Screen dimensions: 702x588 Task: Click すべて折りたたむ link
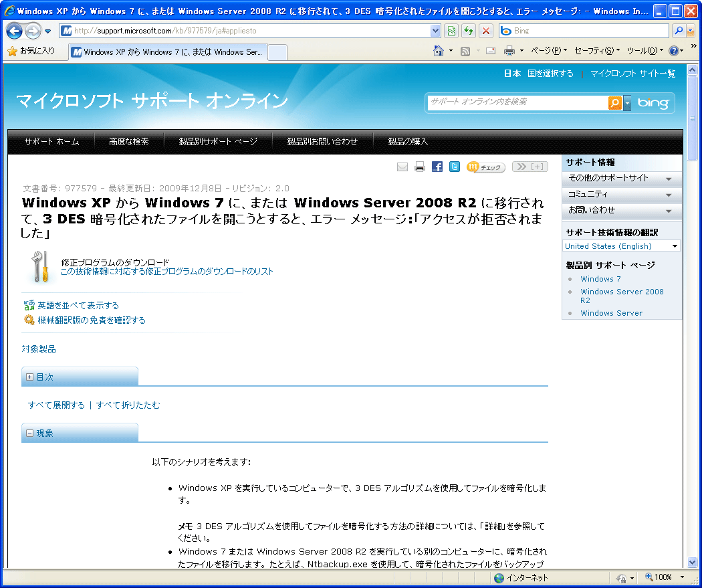tap(128, 405)
